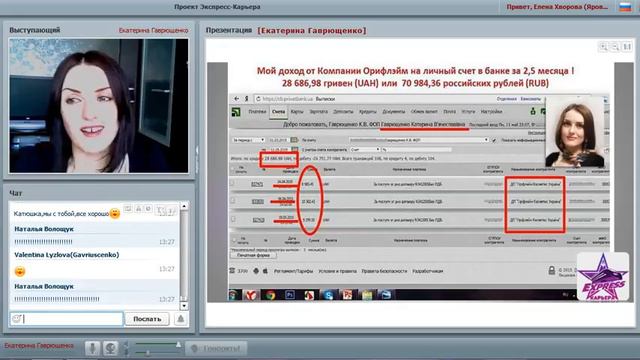Click the padlock security icon in the bank footer
This screenshot has height=360, width=640.
point(552,270)
